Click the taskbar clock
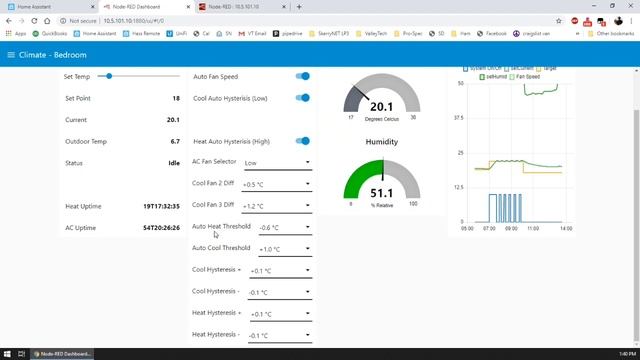 click(x=627, y=354)
